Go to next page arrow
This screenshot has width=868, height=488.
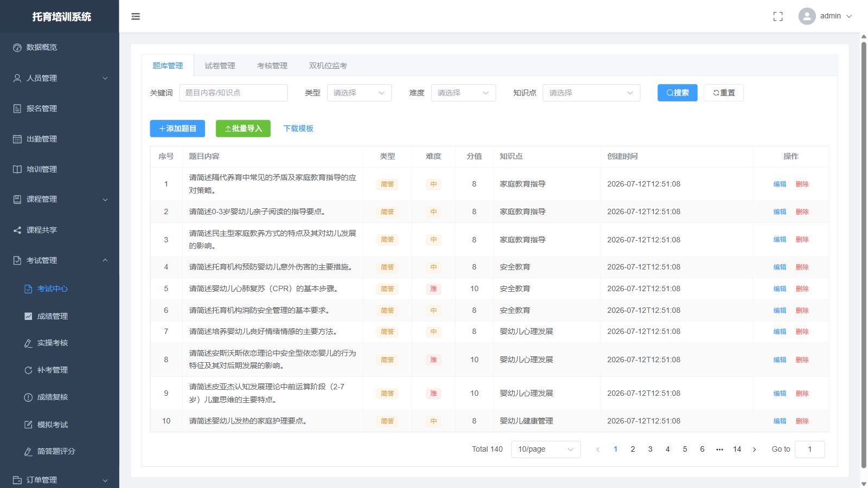click(754, 450)
